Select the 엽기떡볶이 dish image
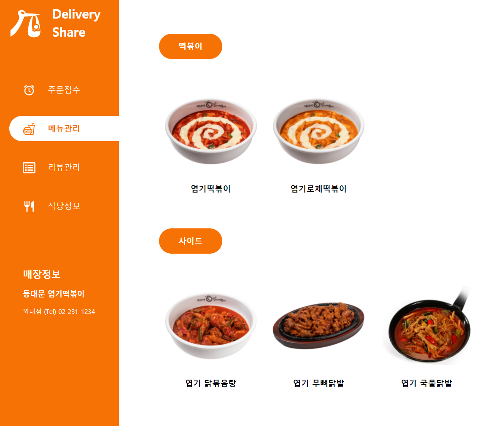504x426 pixels. click(x=211, y=131)
